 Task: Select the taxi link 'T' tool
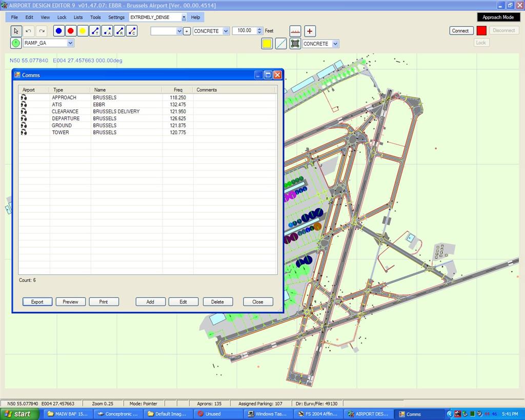point(95,31)
